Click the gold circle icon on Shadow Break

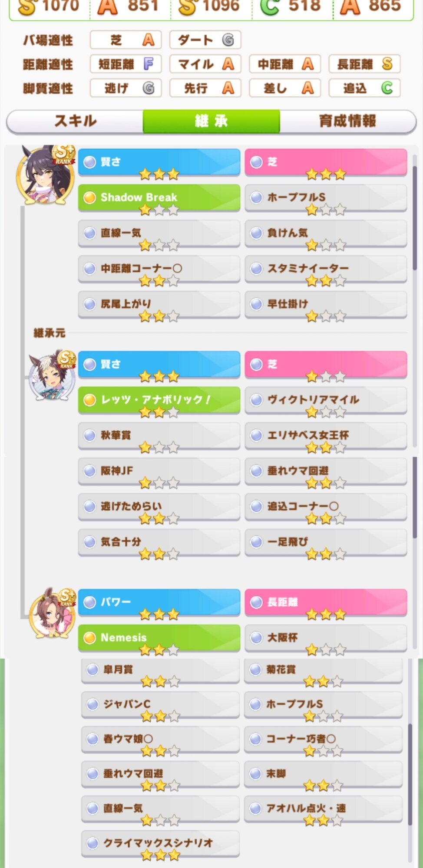pos(89,197)
